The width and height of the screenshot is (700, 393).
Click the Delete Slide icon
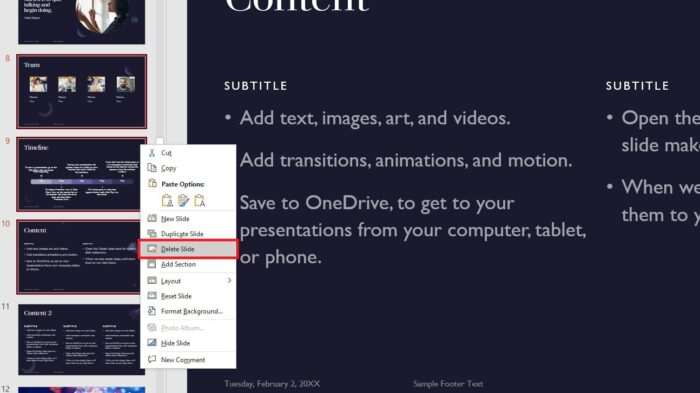click(152, 249)
